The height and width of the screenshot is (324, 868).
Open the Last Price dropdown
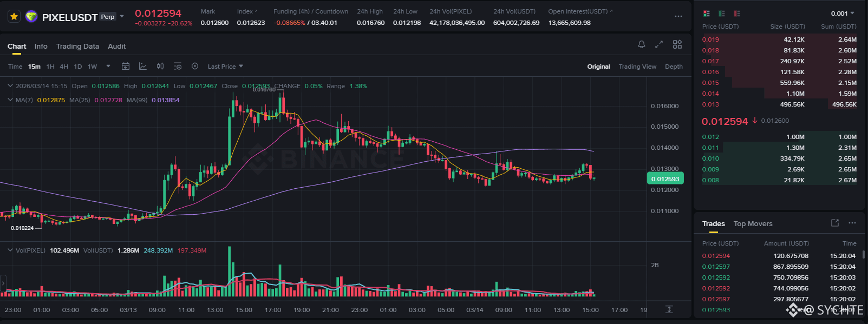(225, 67)
